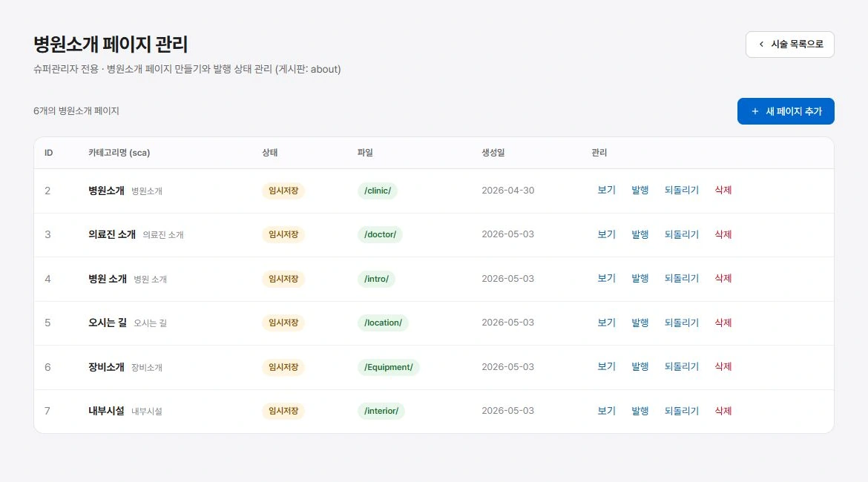
Task: Click 보기 for the 병원소개 row ID 2
Action: coord(606,191)
